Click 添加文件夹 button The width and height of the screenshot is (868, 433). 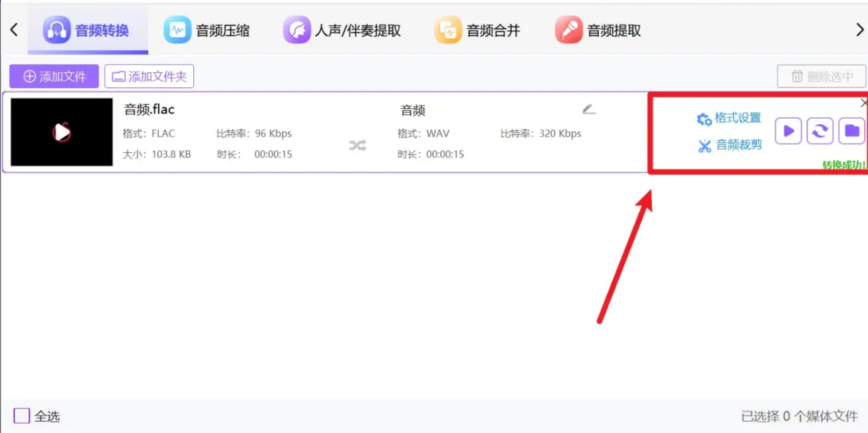tap(149, 76)
